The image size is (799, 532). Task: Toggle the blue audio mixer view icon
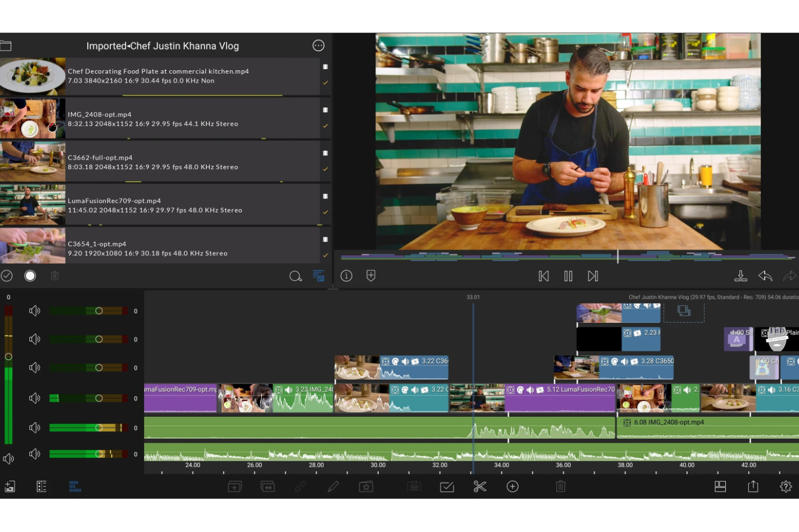point(75,486)
